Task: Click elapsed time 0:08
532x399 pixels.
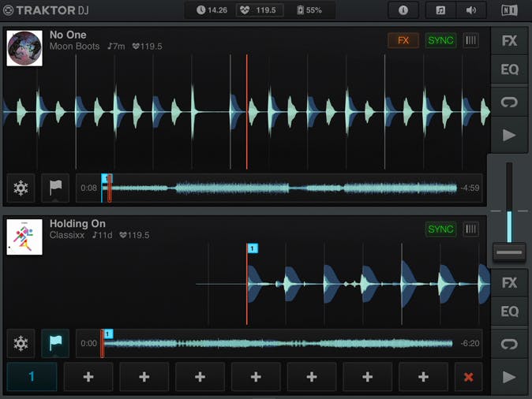Action: (88, 188)
